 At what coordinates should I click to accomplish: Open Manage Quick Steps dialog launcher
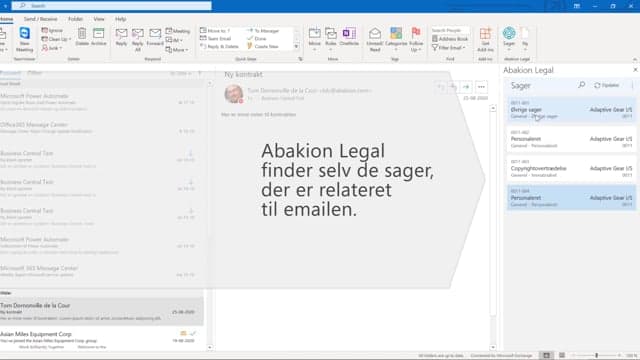(300, 59)
